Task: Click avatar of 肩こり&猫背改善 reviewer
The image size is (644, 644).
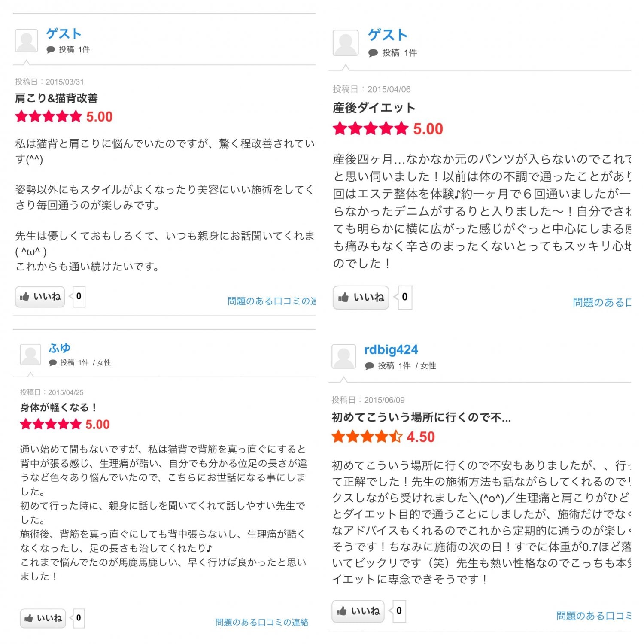Action: click(27, 41)
